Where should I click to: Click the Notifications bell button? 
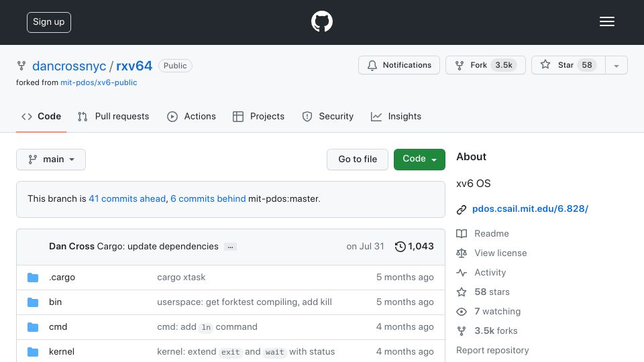point(398,65)
